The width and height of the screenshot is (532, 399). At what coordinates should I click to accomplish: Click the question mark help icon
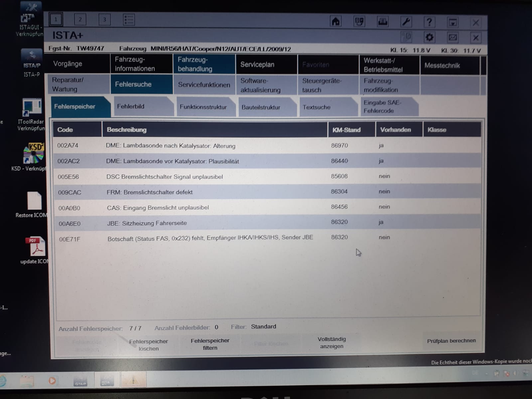click(429, 22)
